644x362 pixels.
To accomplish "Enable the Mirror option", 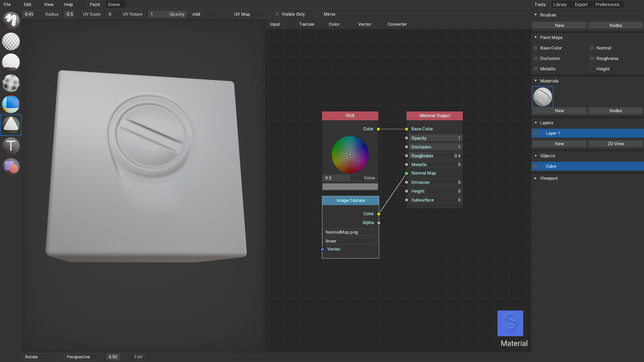I will [318, 14].
